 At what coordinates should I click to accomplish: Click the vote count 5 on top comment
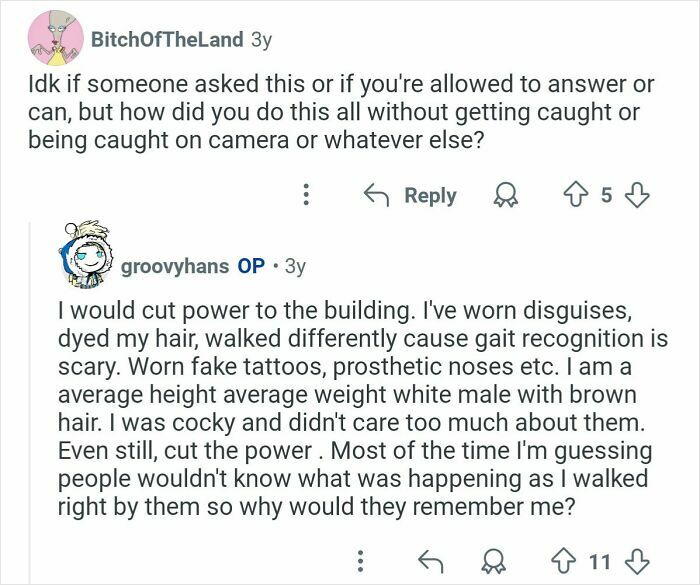[606, 196]
